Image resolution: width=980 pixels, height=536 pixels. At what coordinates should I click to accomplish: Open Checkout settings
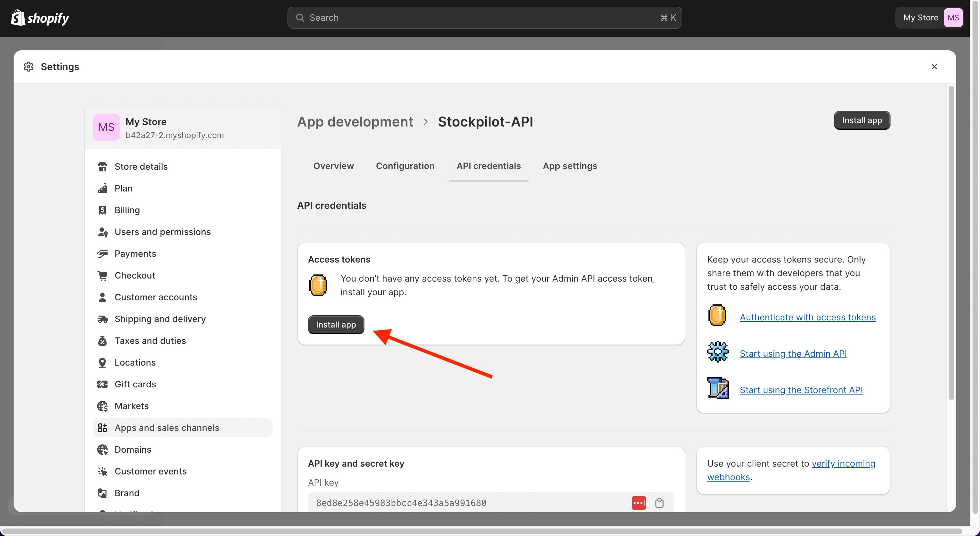click(x=183, y=275)
